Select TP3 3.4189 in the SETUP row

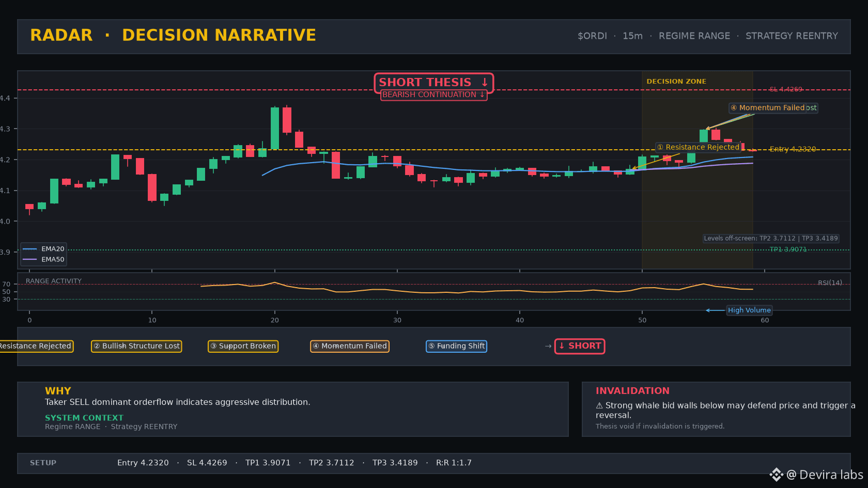[395, 463]
